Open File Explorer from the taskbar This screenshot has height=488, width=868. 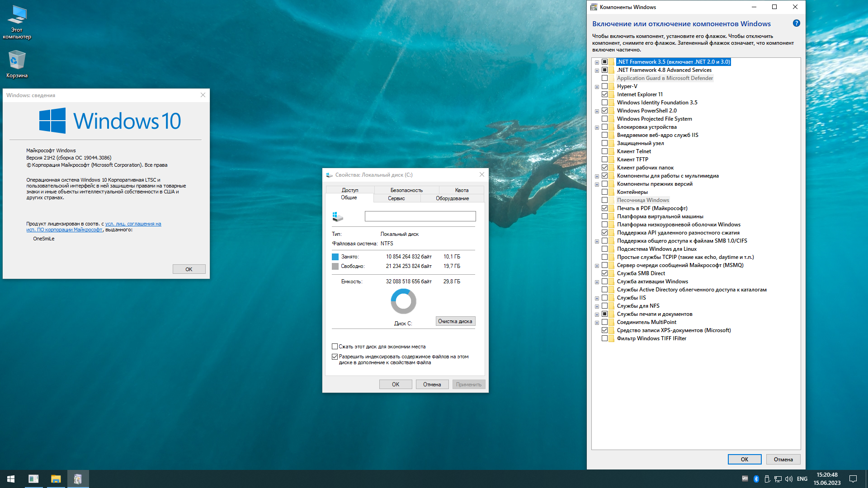click(x=56, y=479)
